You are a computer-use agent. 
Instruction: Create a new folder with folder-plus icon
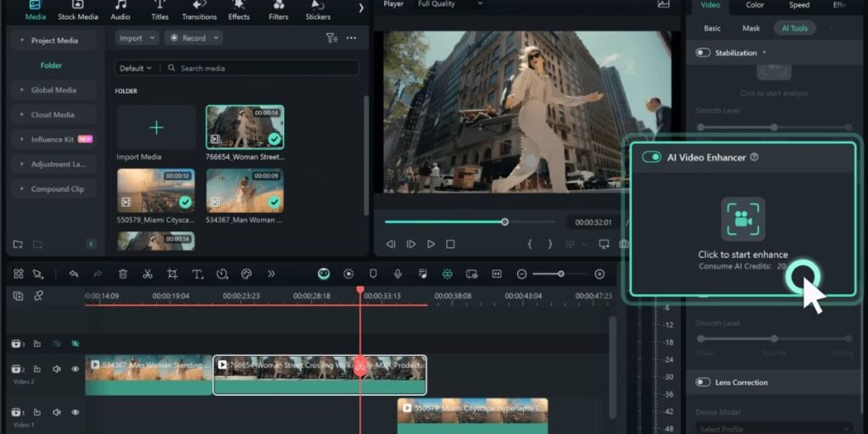click(x=19, y=244)
